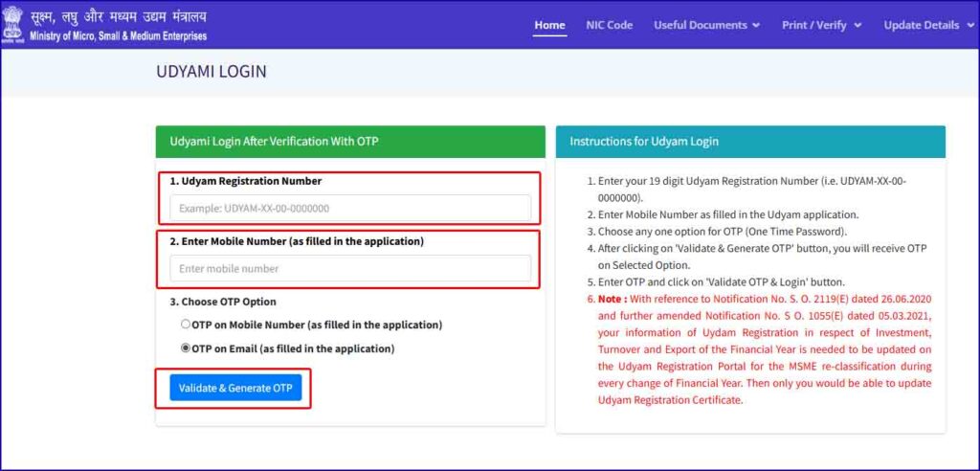
Task: Open the Print / Verify dropdown
Action: coord(821,25)
